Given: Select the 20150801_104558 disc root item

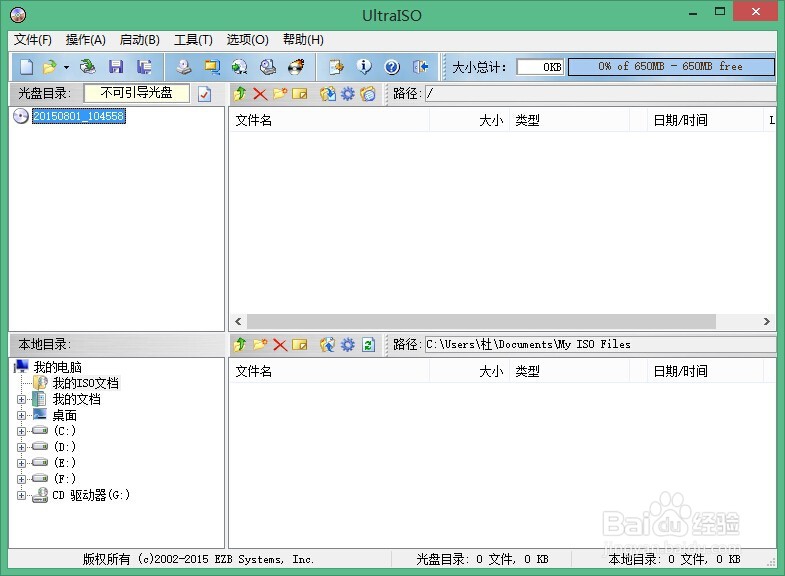Looking at the screenshot, I should click(79, 116).
